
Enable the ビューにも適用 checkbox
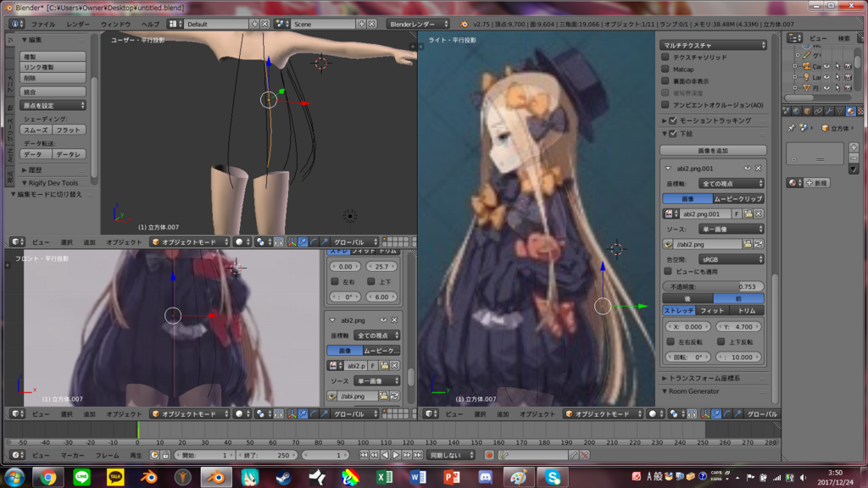668,272
